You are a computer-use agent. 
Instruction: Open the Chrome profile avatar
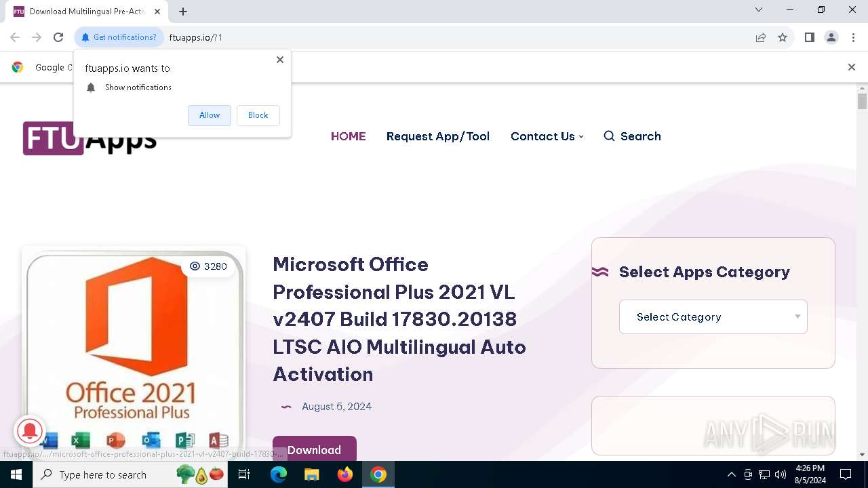[831, 37]
